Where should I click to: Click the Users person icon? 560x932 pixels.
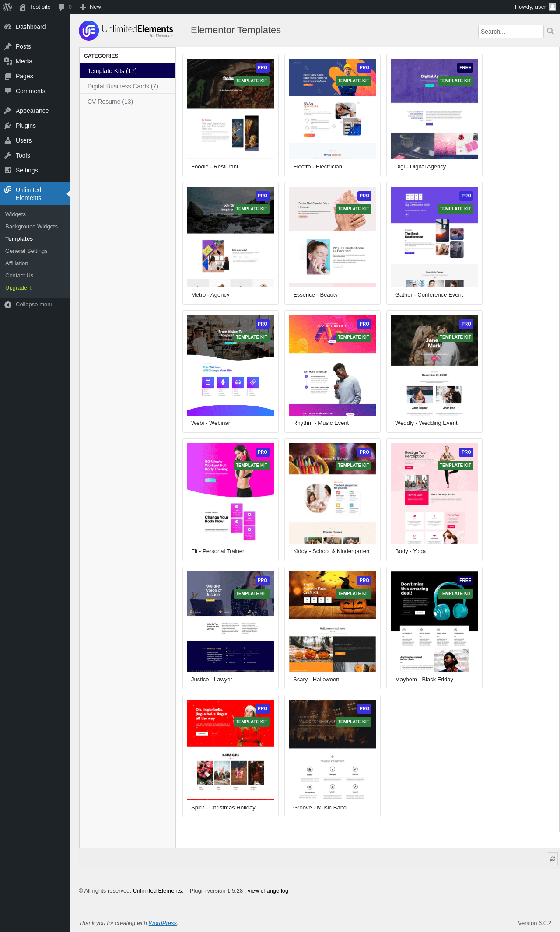pos(8,140)
